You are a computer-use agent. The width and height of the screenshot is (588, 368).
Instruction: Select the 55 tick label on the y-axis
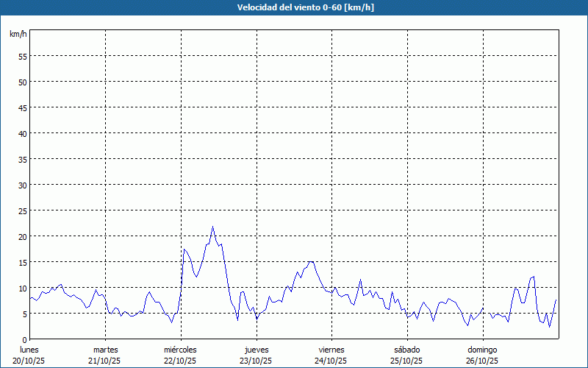click(22, 56)
